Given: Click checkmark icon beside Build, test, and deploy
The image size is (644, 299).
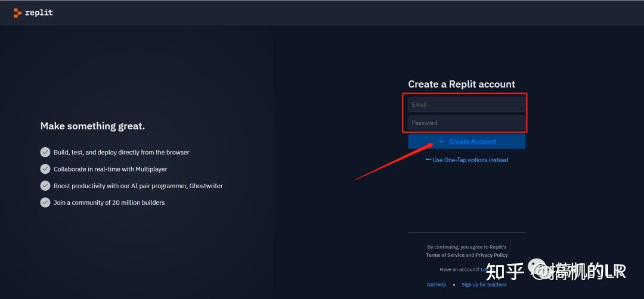Looking at the screenshot, I should point(45,152).
